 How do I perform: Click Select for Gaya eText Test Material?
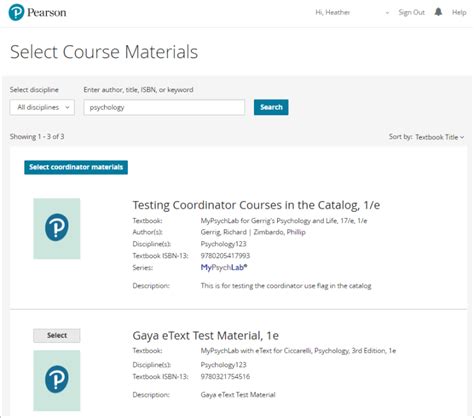click(x=57, y=336)
